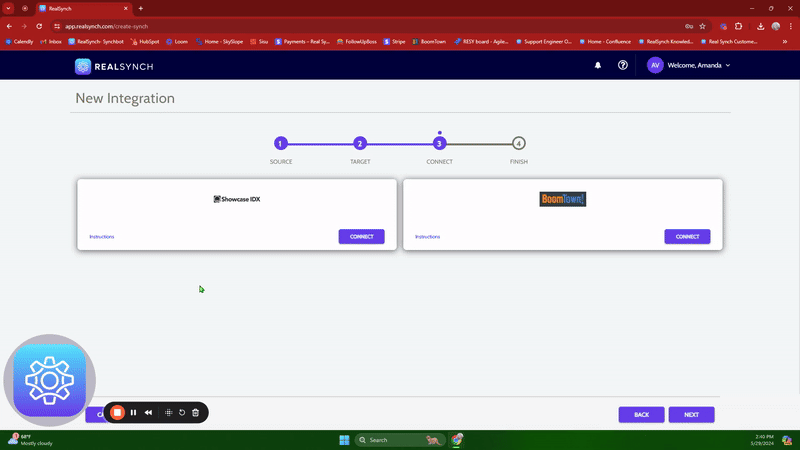The height and width of the screenshot is (450, 800).
Task: Proceed with the Next button
Action: click(x=691, y=415)
